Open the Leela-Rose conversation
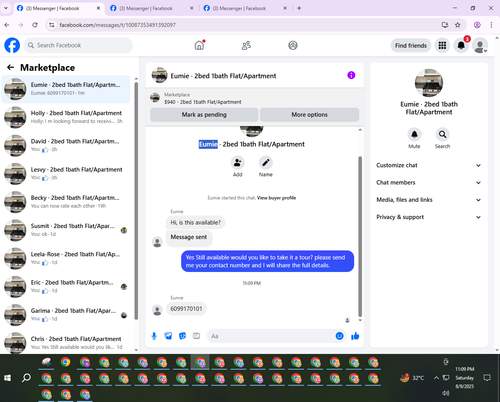 [x=66, y=258]
